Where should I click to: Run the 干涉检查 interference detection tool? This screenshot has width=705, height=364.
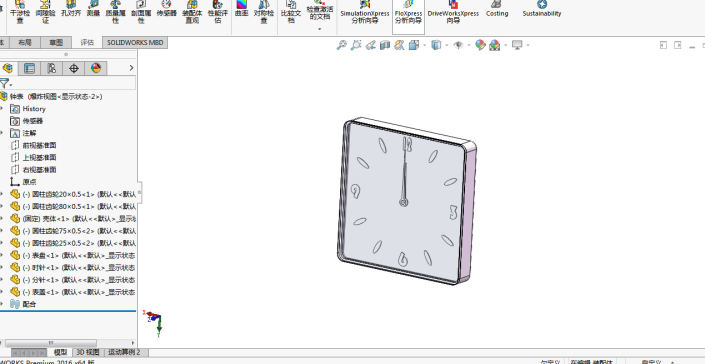tap(20, 12)
